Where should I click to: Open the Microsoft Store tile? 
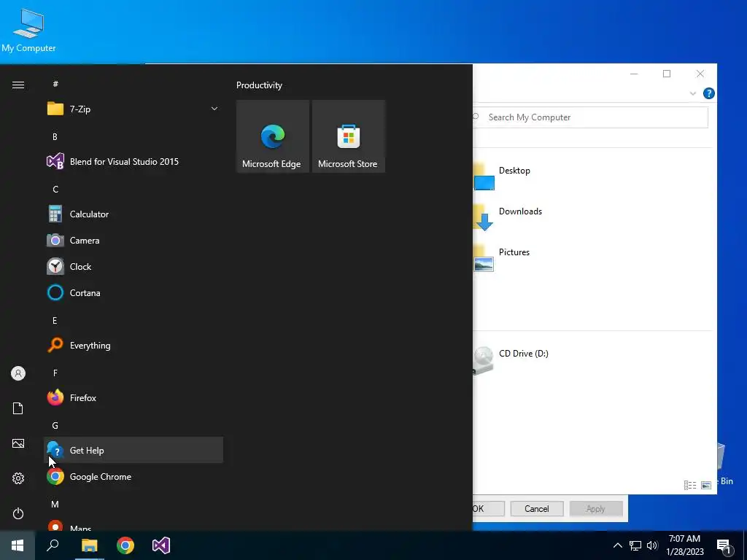coord(348,136)
